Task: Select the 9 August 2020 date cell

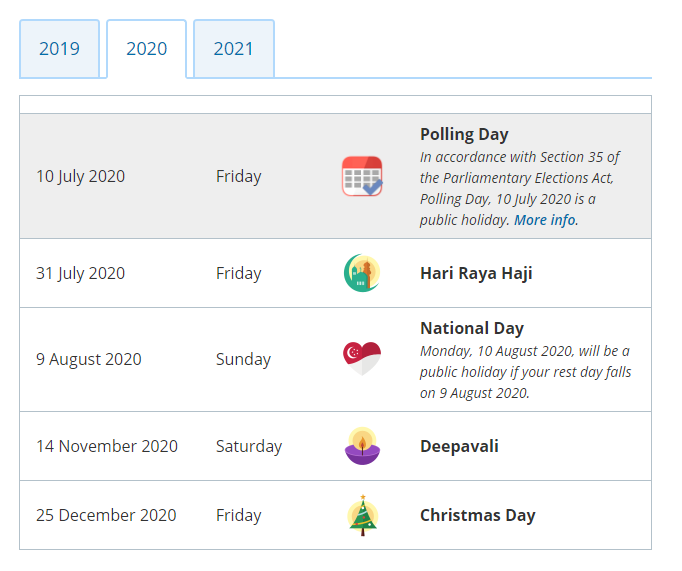Action: tap(89, 359)
